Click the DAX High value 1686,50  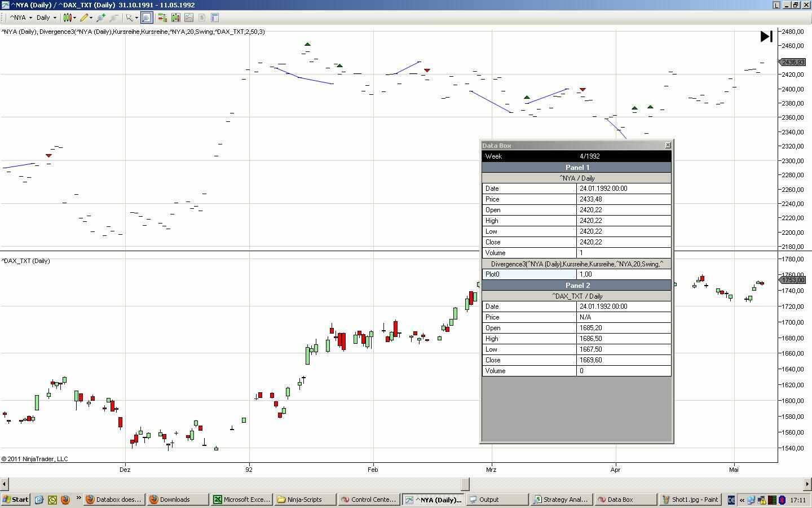click(624, 339)
